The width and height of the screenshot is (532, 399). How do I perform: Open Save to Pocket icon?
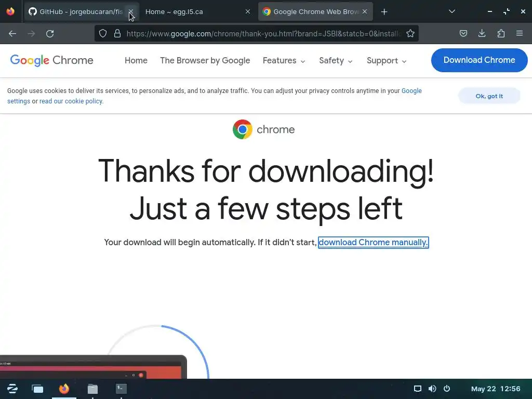point(463,33)
